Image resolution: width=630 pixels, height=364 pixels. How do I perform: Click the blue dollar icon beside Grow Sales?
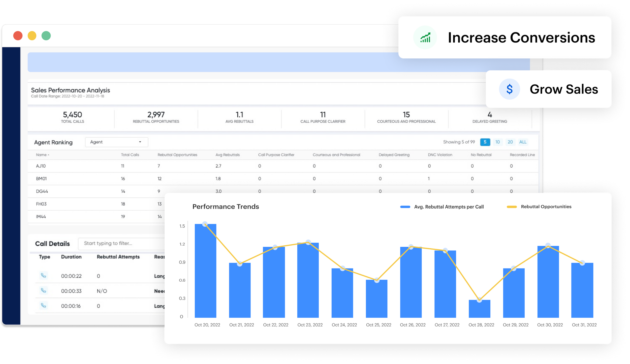coord(509,89)
